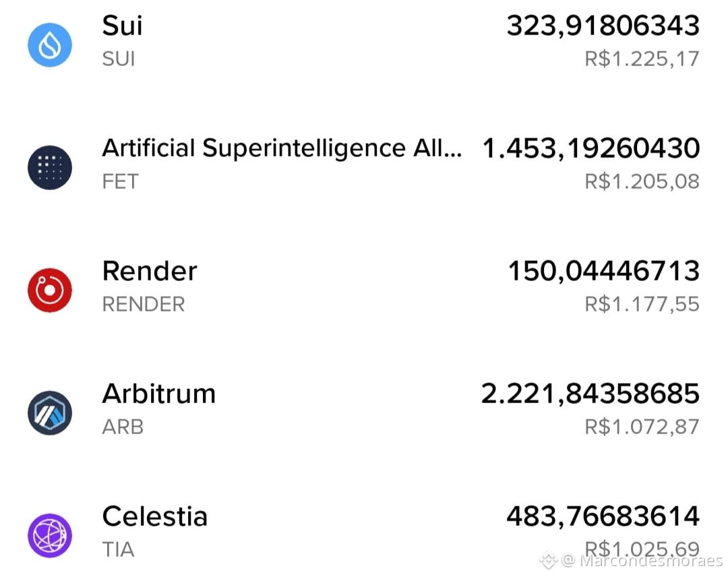Image resolution: width=728 pixels, height=577 pixels.
Task: Select the Celestia asset name
Action: tap(154, 516)
